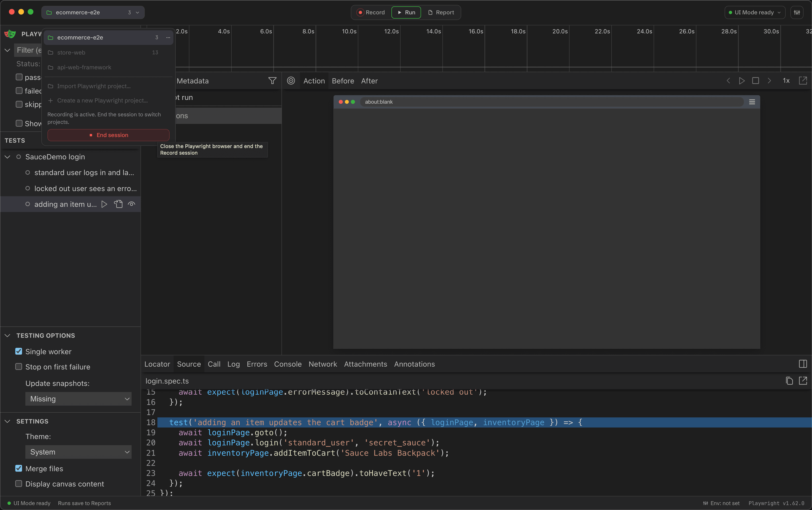Change the 1x playback speed
The height and width of the screenshot is (510, 812).
786,81
